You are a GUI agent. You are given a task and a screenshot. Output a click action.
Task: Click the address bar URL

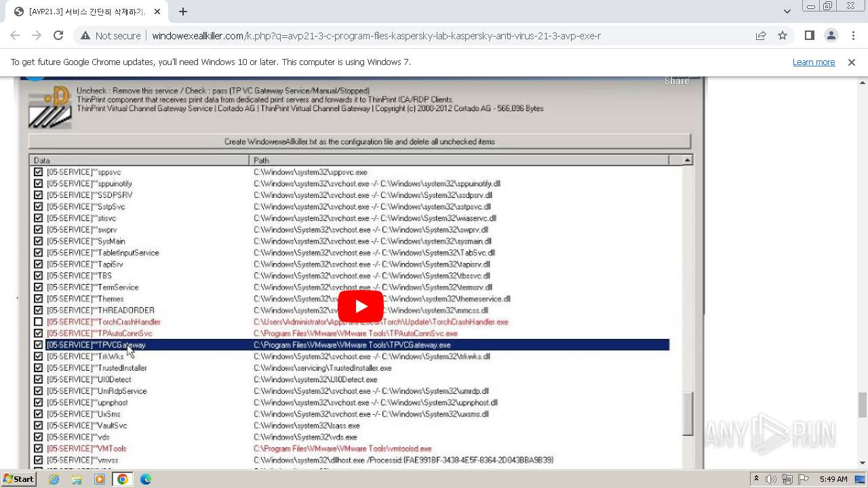click(x=376, y=36)
